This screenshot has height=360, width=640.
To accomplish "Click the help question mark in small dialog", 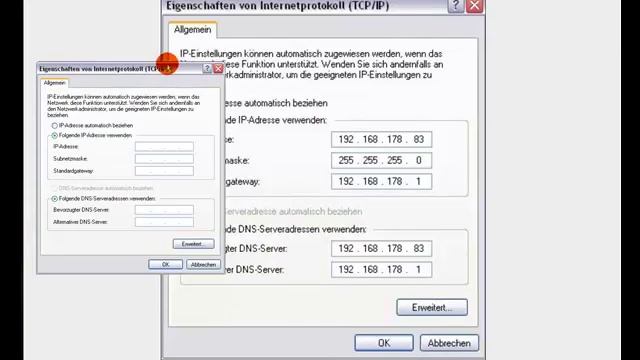I will pos(207,69).
